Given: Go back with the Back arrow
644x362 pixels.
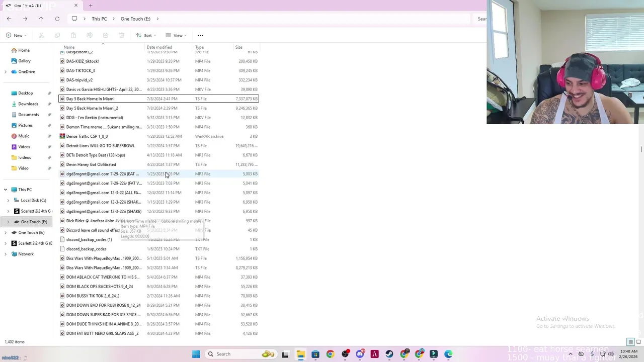Looking at the screenshot, I should pos(9,19).
